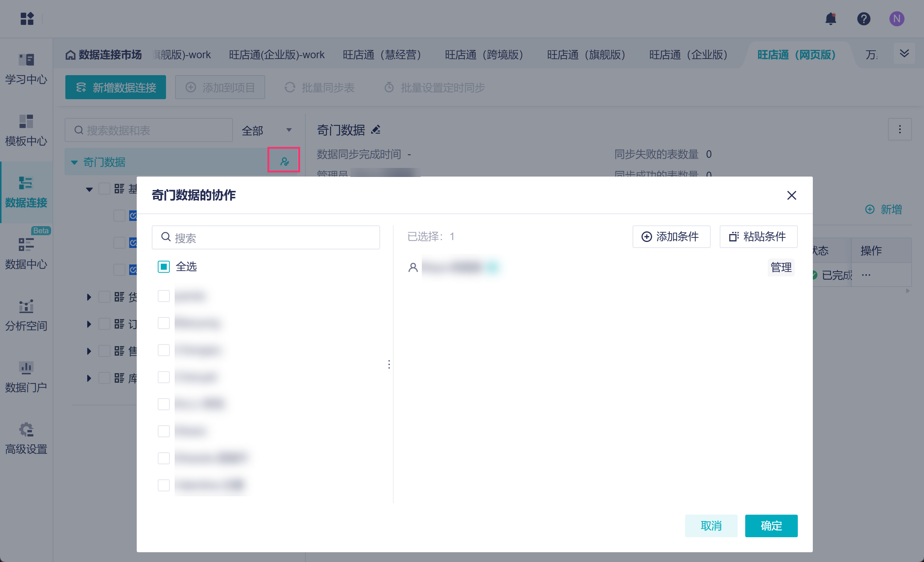This screenshot has height=562, width=924.
Task: Check the first user checkbox below 全选
Action: click(164, 296)
